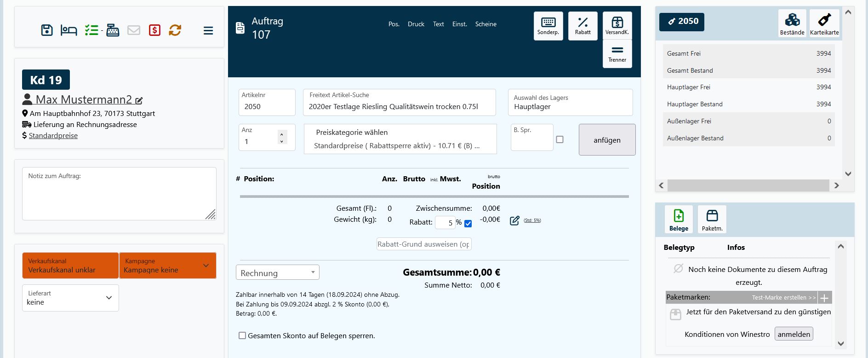868x358 pixels.
Task: Enable Gesamten Skonto auf Belegen sperren
Action: pyautogui.click(x=242, y=335)
